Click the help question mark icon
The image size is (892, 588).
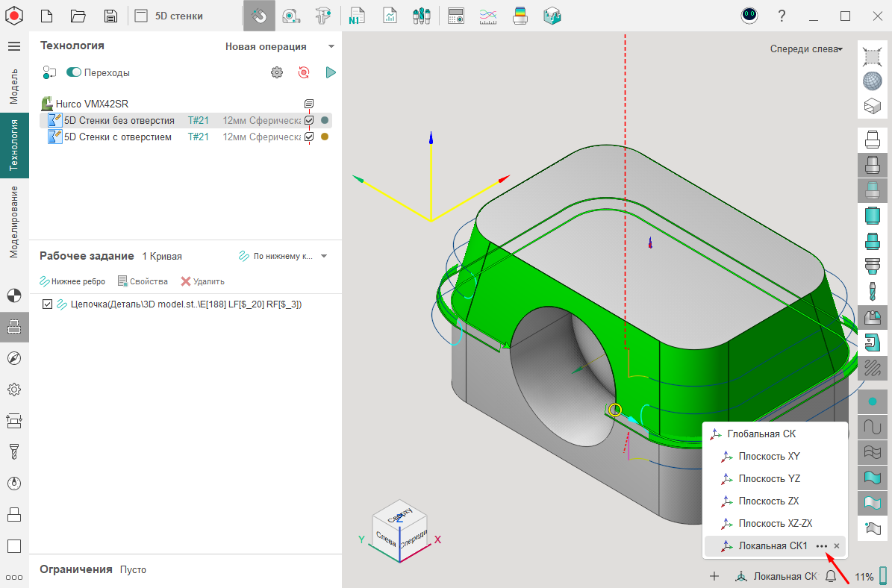pos(782,16)
